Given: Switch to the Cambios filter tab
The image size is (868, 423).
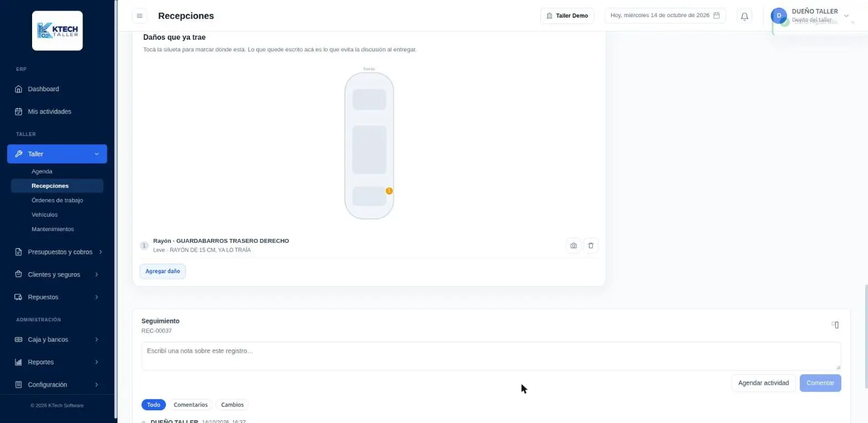Looking at the screenshot, I should tap(232, 405).
